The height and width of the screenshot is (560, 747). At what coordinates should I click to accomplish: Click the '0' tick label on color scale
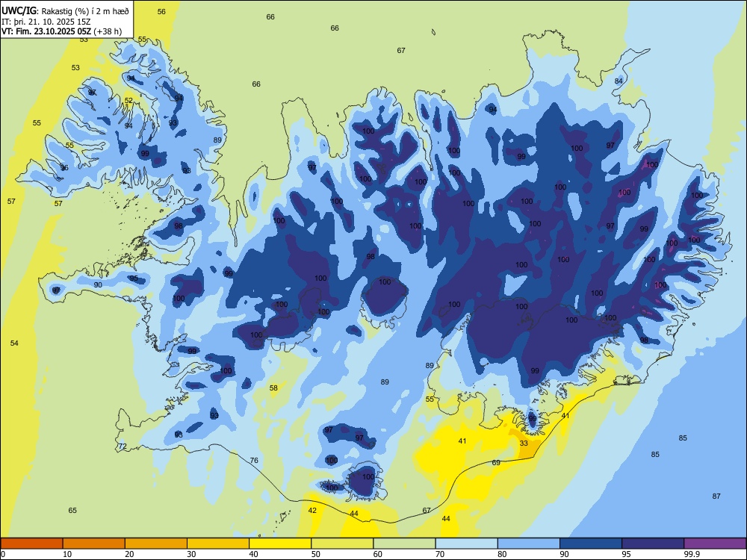point(3,554)
